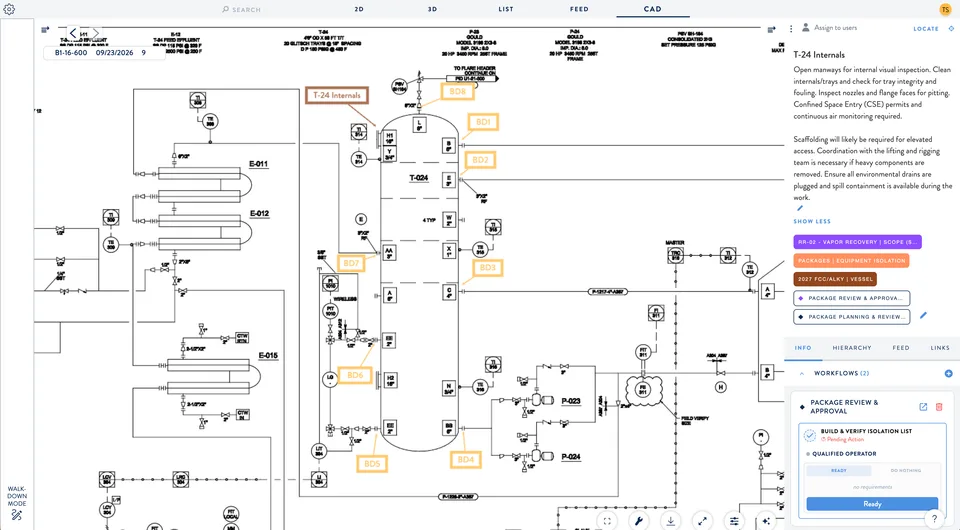The image size is (960, 530).
Task: Open the HIERARCHY panel tab
Action: 852,348
